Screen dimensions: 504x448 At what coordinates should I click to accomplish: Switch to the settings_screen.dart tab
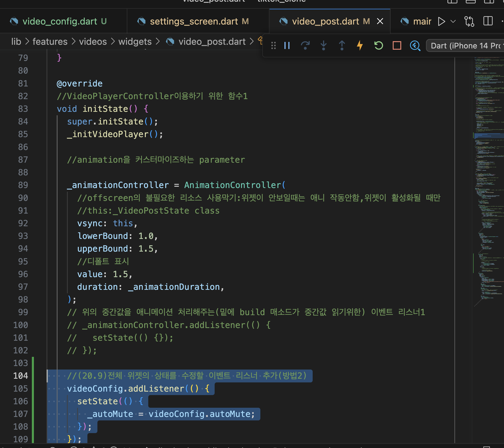pos(194,21)
